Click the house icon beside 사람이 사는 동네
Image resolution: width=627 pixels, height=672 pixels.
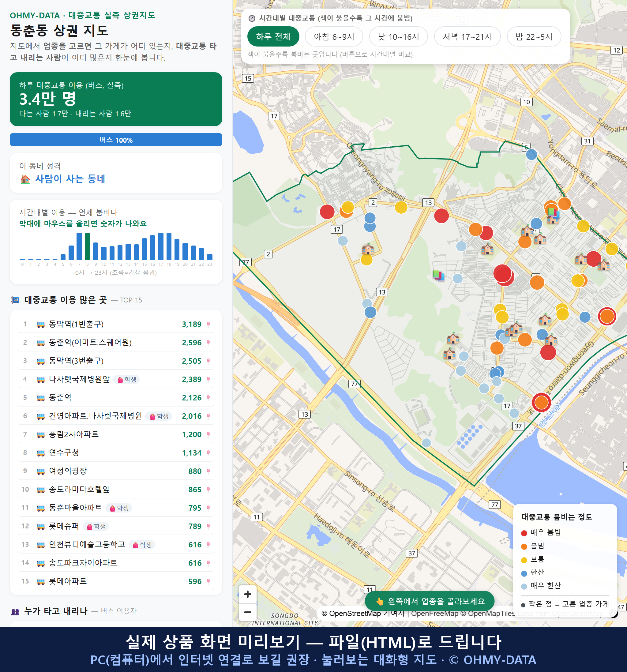[25, 179]
